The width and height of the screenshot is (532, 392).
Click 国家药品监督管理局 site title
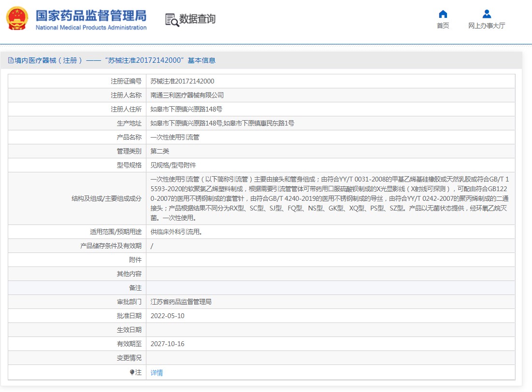tap(91, 15)
